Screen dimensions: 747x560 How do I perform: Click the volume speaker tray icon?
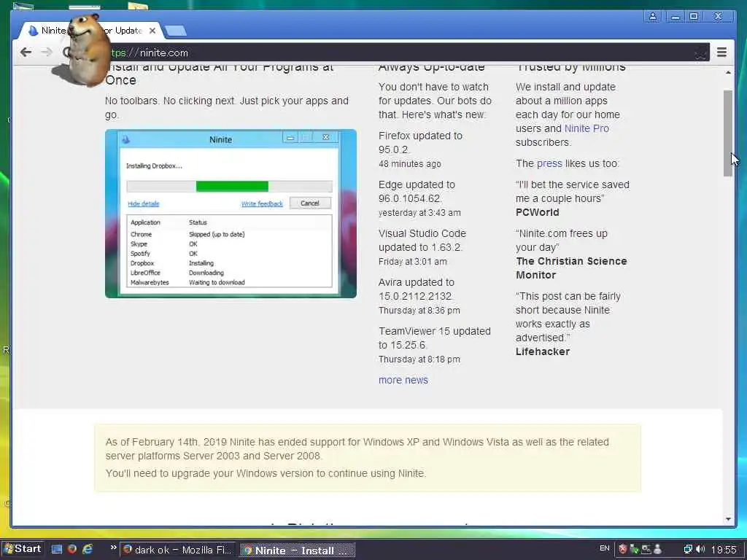[700, 549]
